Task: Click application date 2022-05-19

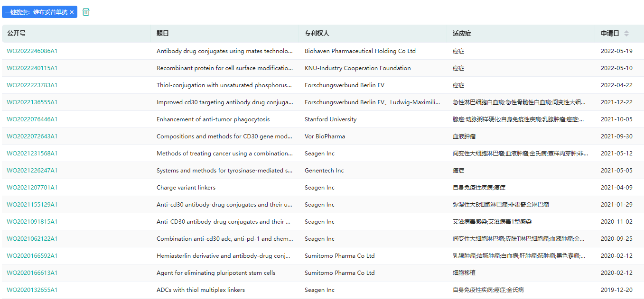Action: pos(616,51)
